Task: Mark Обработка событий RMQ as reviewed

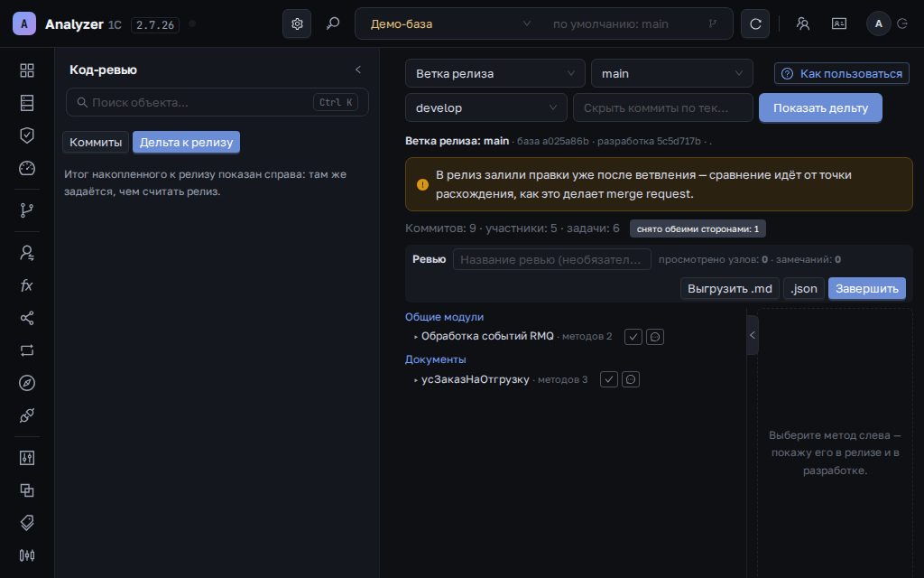Action: (633, 337)
